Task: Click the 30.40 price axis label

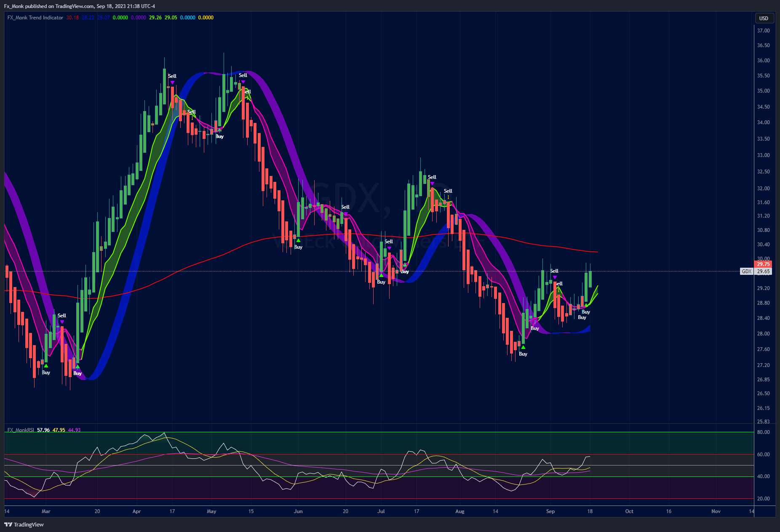Action: tap(763, 245)
